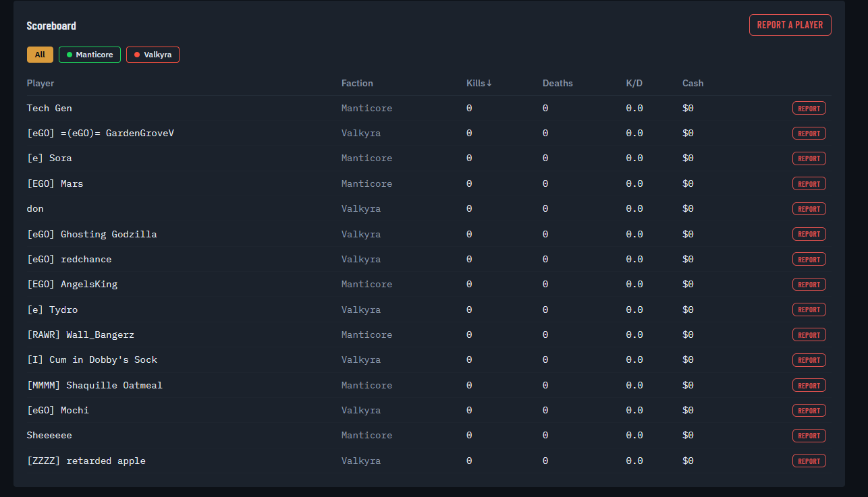The height and width of the screenshot is (497, 868).
Task: Report player [eGO] Mochi
Action: pos(809,410)
